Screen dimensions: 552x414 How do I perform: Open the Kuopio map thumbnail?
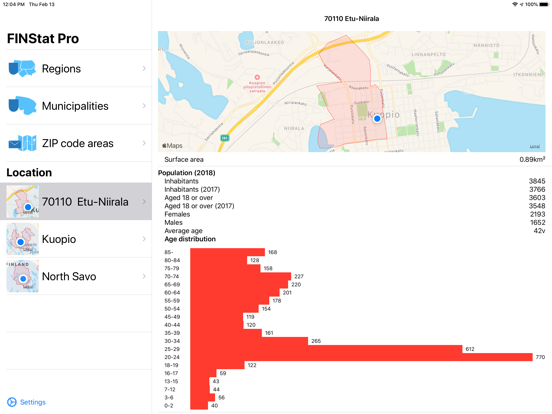point(23,239)
